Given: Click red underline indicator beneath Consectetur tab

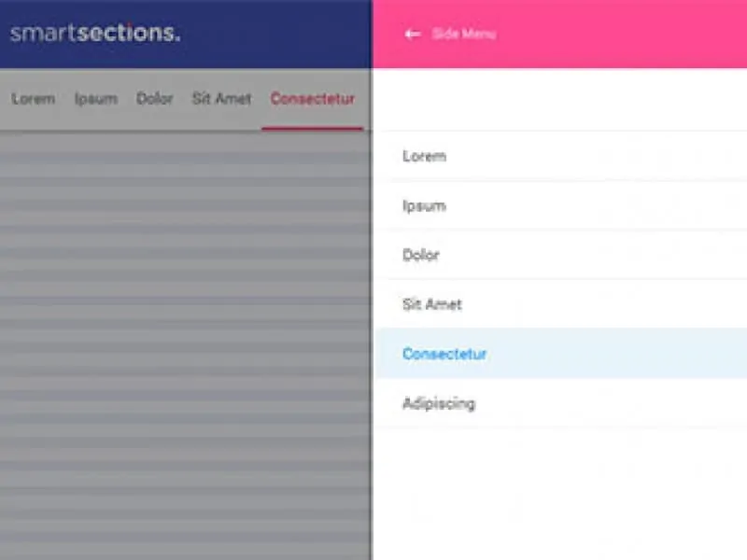Looking at the screenshot, I should 313,128.
